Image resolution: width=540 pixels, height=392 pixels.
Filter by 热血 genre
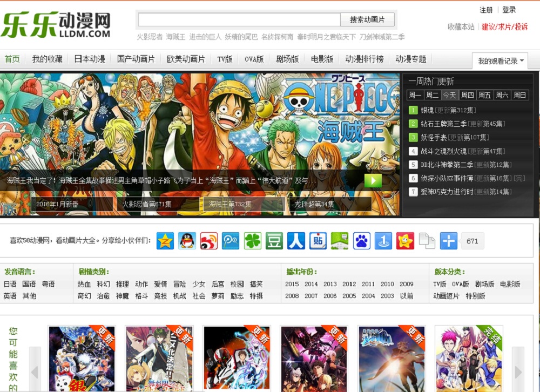click(x=84, y=284)
